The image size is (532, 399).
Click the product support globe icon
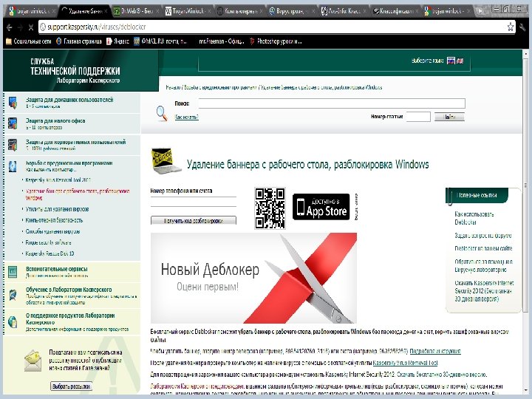[13, 321]
